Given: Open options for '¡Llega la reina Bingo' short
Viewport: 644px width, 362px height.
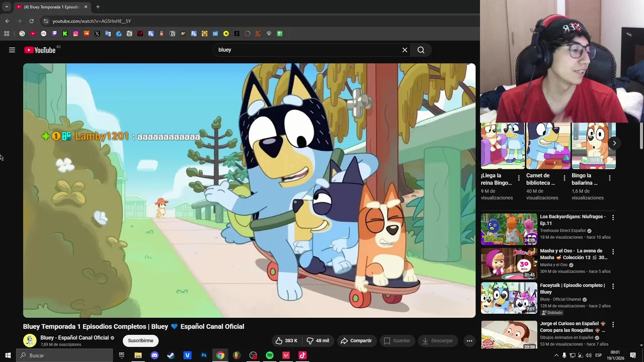Looking at the screenshot, I should point(519,178).
